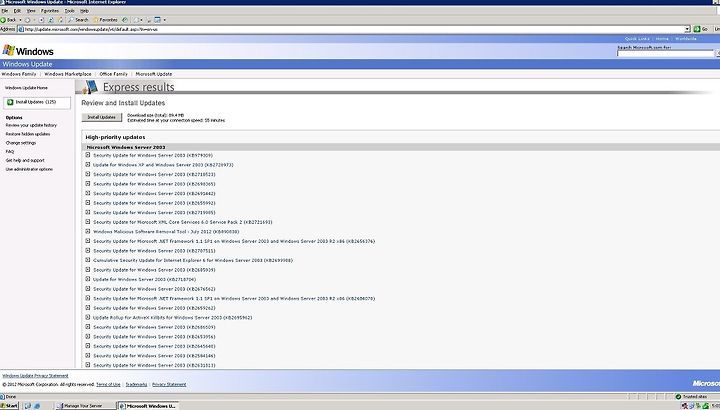The height and width of the screenshot is (410, 720).
Task: Toggle XML Core Services 6.0 update checkbox
Action: coord(88,222)
